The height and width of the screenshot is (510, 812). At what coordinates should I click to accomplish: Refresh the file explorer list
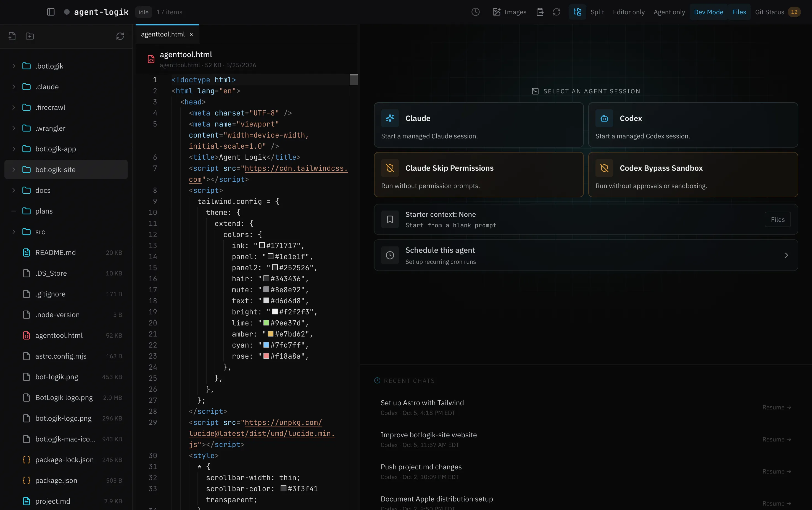coord(120,36)
